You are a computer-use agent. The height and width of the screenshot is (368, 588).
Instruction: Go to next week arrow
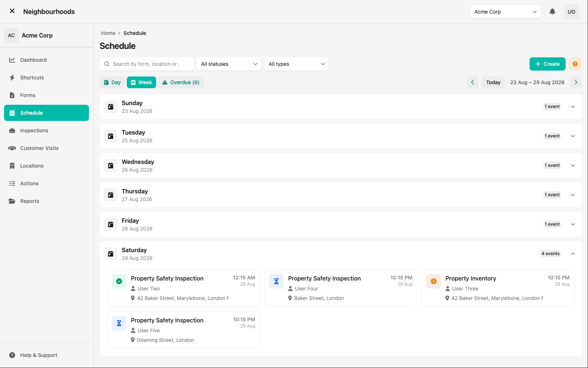click(576, 82)
